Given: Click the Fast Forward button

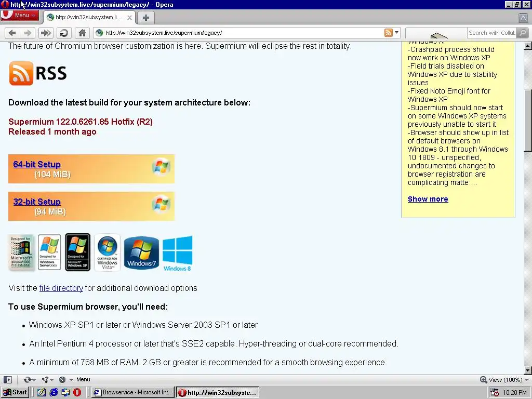Looking at the screenshot, I should [x=46, y=33].
